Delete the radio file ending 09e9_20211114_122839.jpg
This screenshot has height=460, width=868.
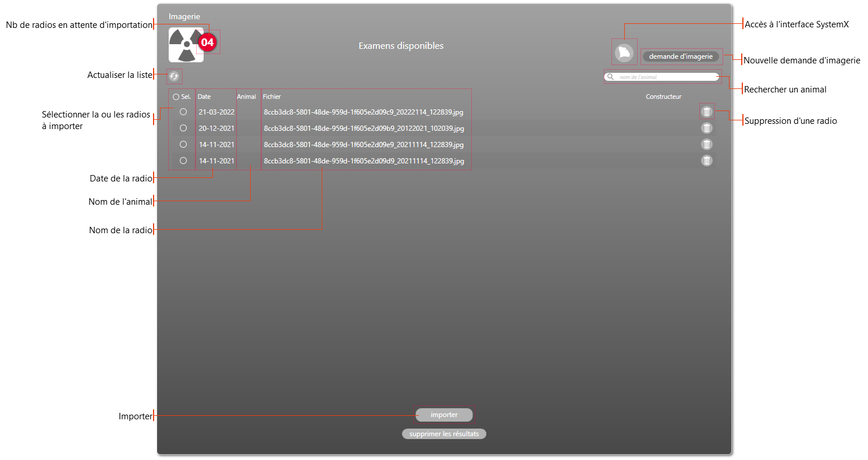[x=706, y=144]
